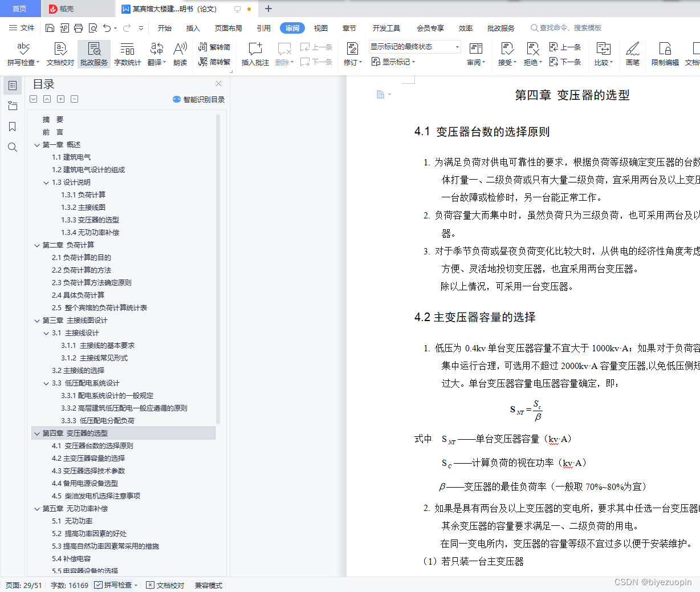This screenshot has height=592, width=700.
Task: Open the 开发工具 ribbon tab
Action: pos(386,28)
